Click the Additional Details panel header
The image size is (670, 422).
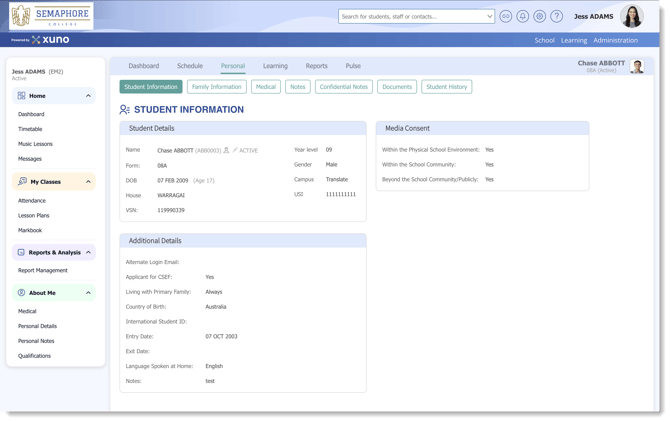[x=243, y=241]
